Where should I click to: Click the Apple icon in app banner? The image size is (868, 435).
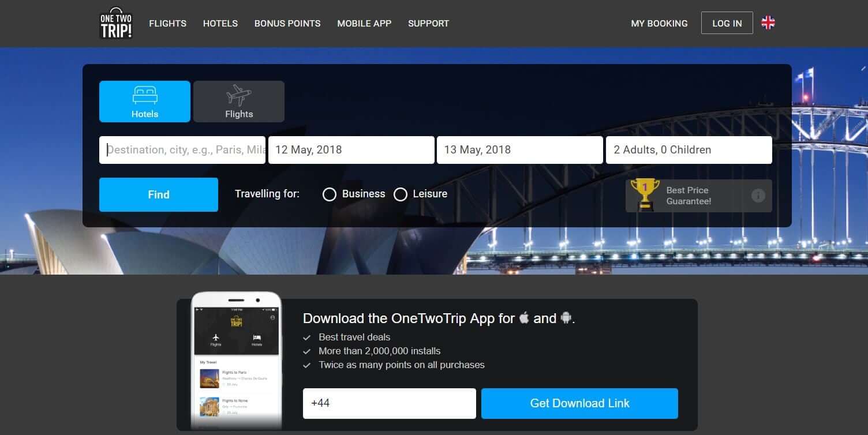pos(524,317)
